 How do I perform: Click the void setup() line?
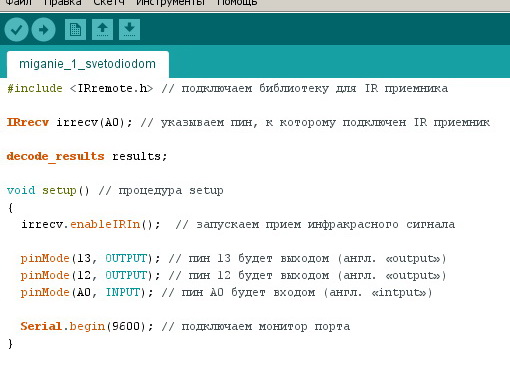coord(115,190)
